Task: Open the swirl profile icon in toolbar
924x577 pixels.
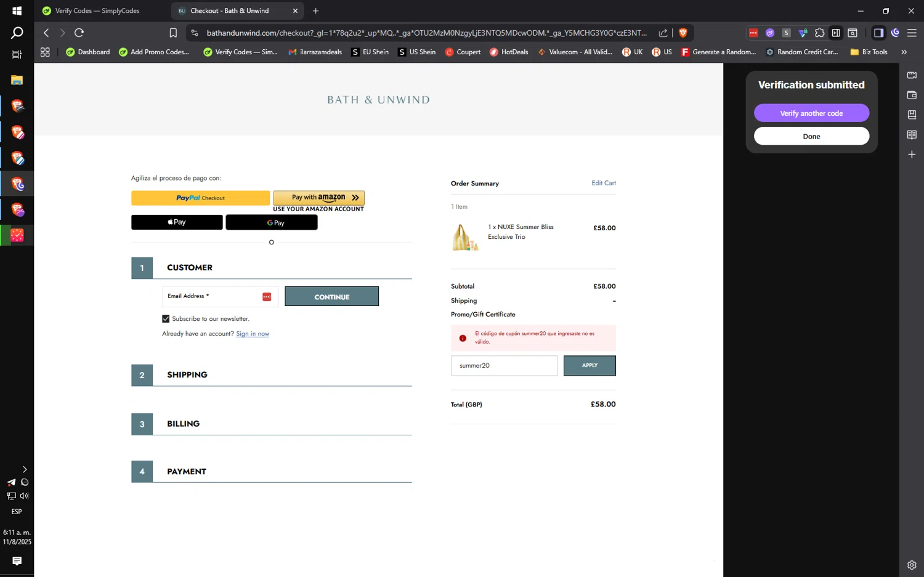Action: pyautogui.click(x=895, y=33)
